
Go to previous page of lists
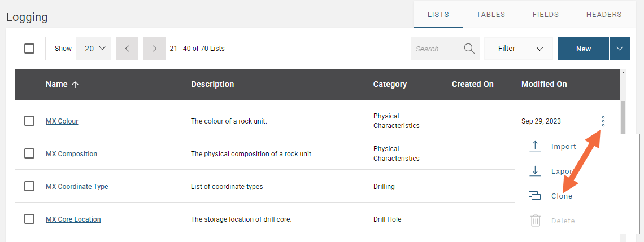127,49
